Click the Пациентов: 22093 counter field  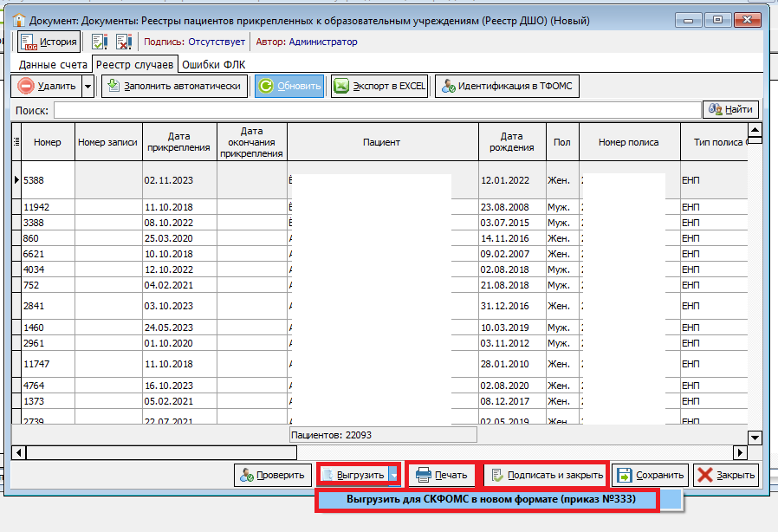383,435
